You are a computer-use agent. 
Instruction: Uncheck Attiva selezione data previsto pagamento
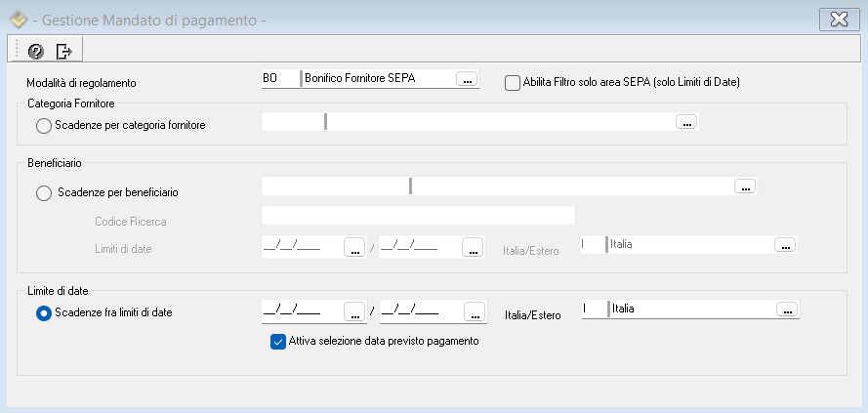(277, 341)
